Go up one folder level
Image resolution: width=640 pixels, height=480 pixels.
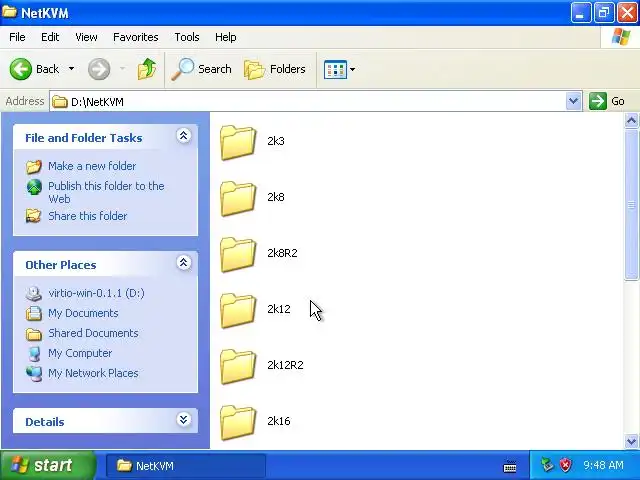click(147, 69)
